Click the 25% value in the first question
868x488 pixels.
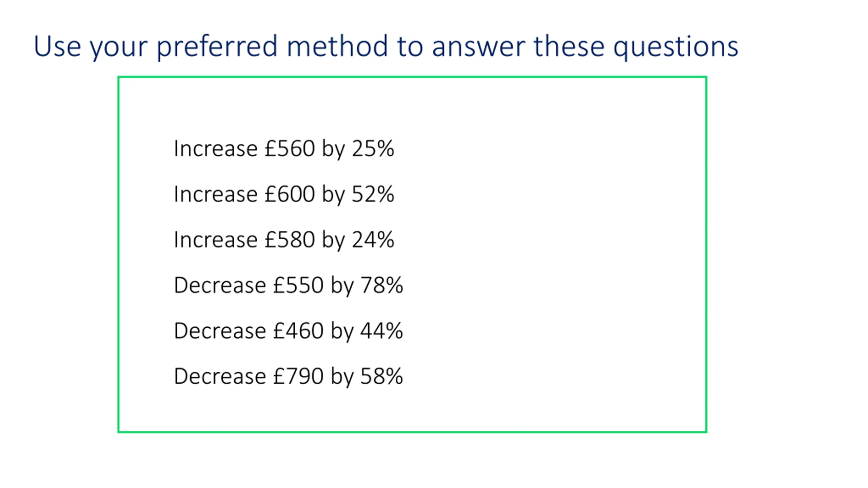pyautogui.click(x=373, y=148)
